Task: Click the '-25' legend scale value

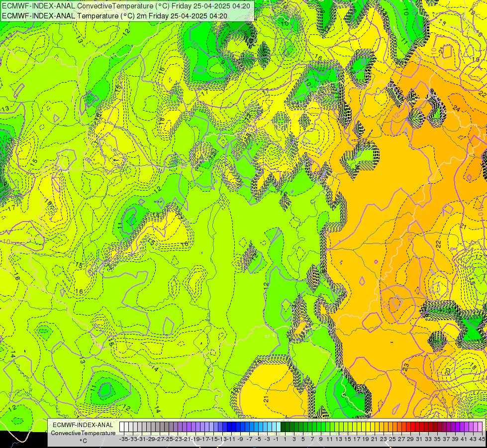Action: pos(168,439)
